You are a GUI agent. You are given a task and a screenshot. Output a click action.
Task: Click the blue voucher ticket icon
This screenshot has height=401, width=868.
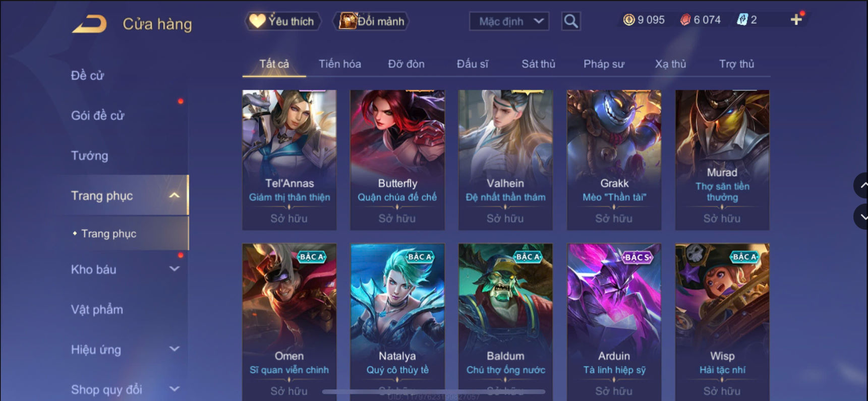742,20
